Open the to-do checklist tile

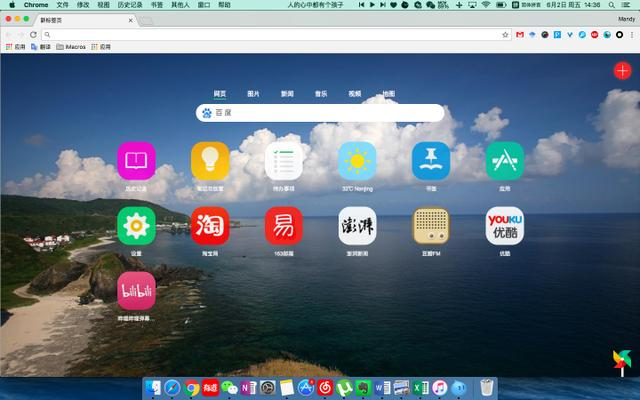coord(284,161)
